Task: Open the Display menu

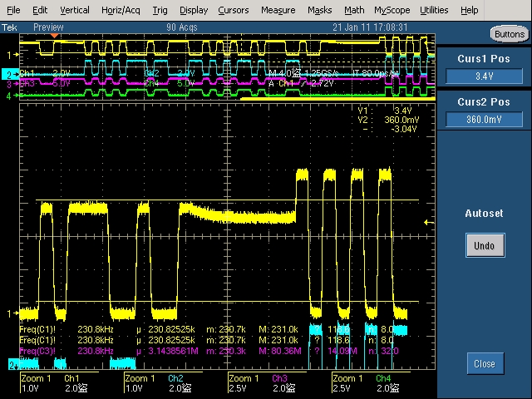Action: [194, 10]
